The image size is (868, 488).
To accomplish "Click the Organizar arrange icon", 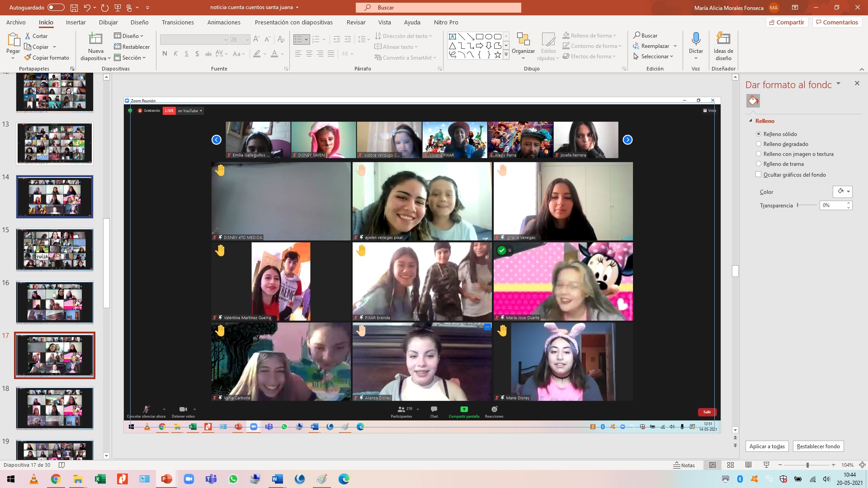I will click(x=523, y=39).
